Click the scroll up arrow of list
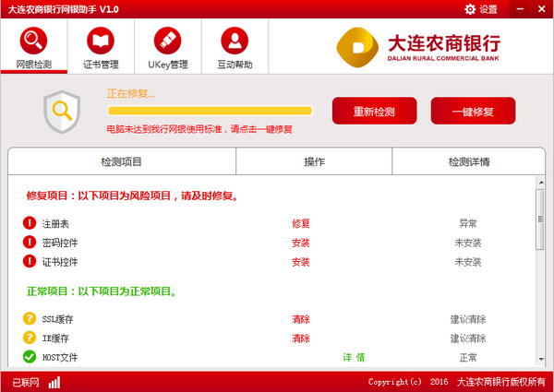Viewport: 554px width, 392px height. 541,183
